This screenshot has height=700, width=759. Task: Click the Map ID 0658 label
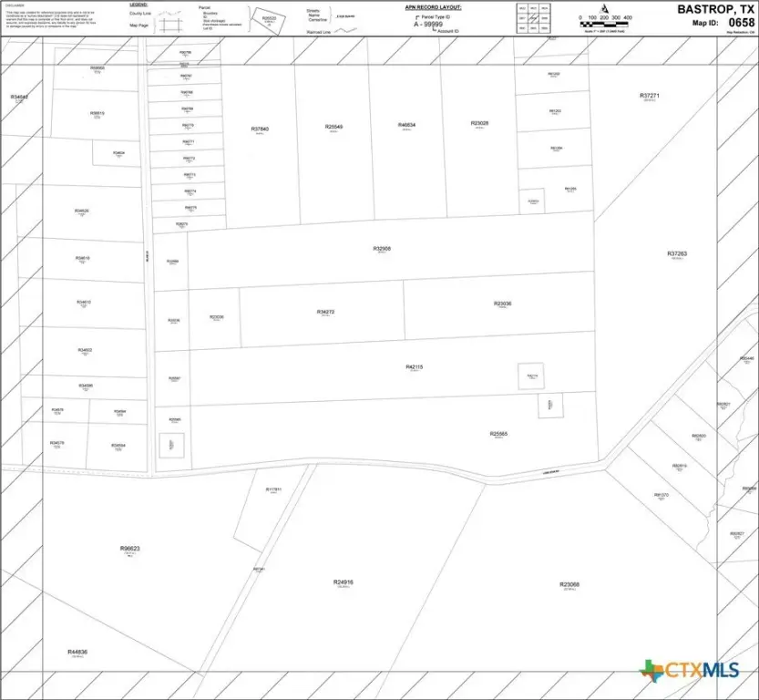coord(723,23)
